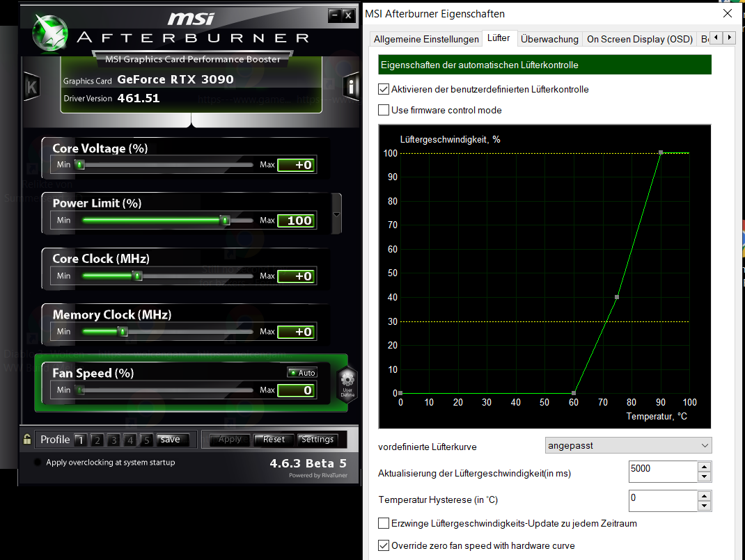The width and height of the screenshot is (745, 560).
Task: Check 'Erzwinge Lüftergeschwindigkeits-Update zu jedem Zeitraum'
Action: (384, 523)
